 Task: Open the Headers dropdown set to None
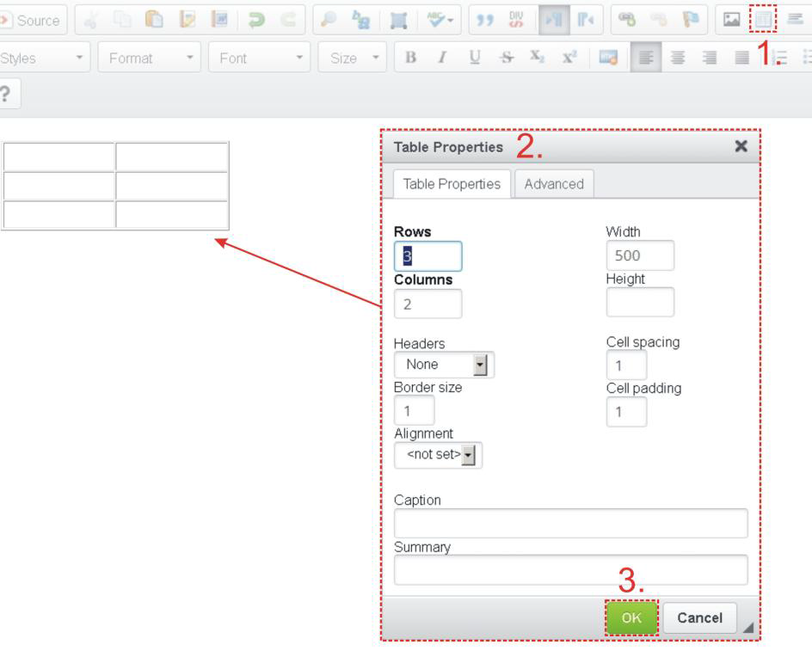tap(443, 365)
